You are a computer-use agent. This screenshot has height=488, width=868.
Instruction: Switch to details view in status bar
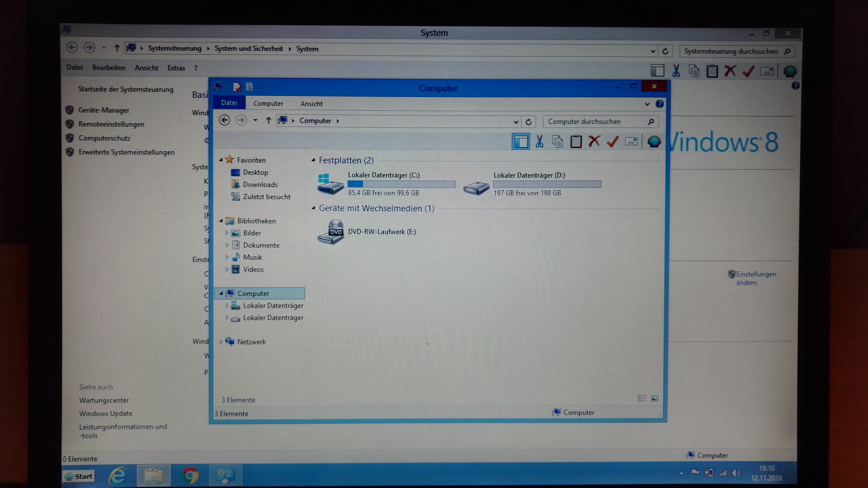[642, 398]
